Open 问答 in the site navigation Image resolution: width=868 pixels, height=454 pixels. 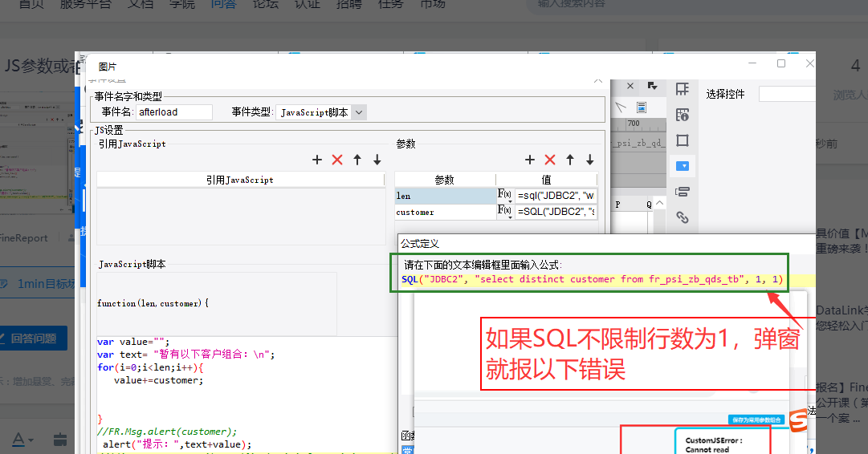click(x=224, y=5)
